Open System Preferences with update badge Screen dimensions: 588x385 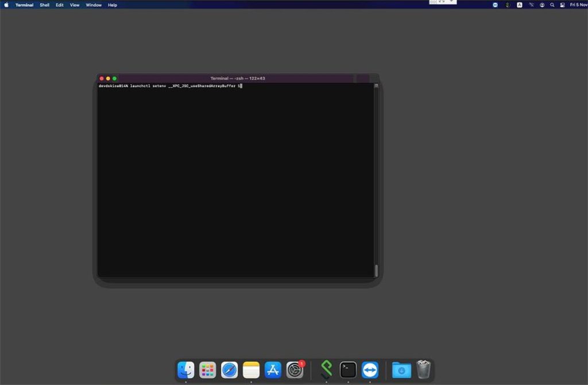pos(295,370)
